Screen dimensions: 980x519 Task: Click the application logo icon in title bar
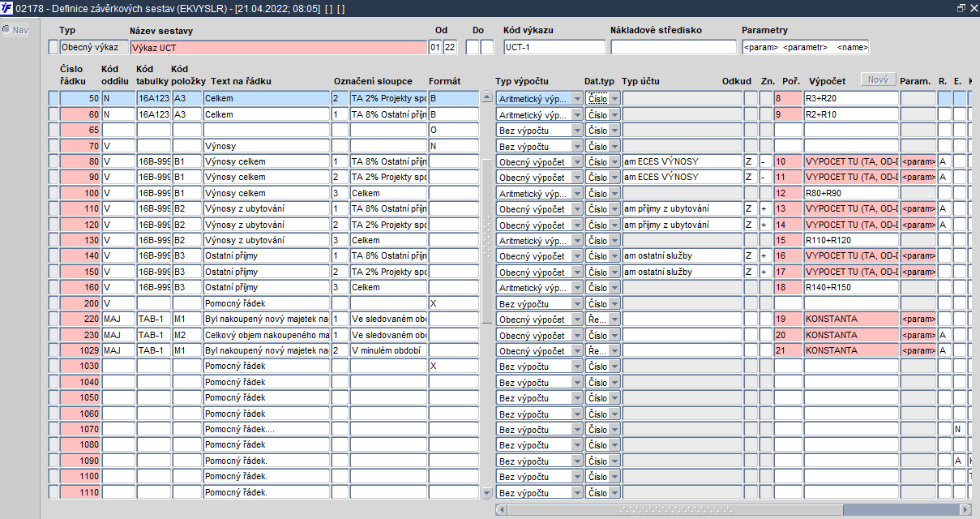tap(8, 7)
